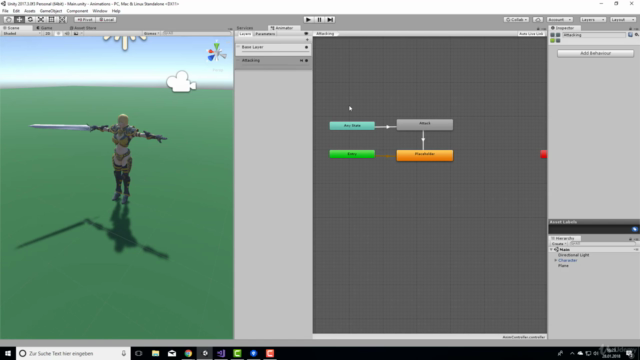Open the Edit menu

click(16, 11)
